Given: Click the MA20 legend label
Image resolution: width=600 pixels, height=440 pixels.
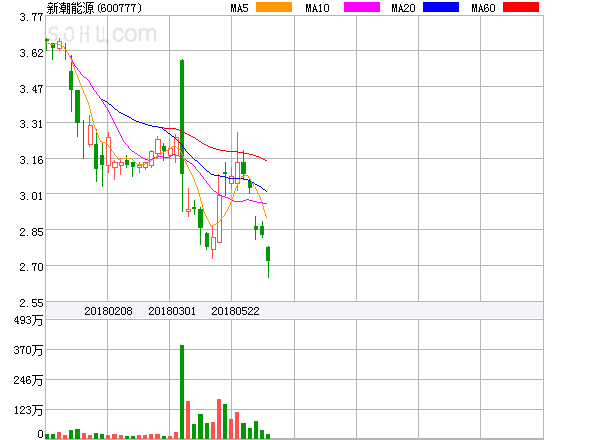Looking at the screenshot, I should [403, 8].
